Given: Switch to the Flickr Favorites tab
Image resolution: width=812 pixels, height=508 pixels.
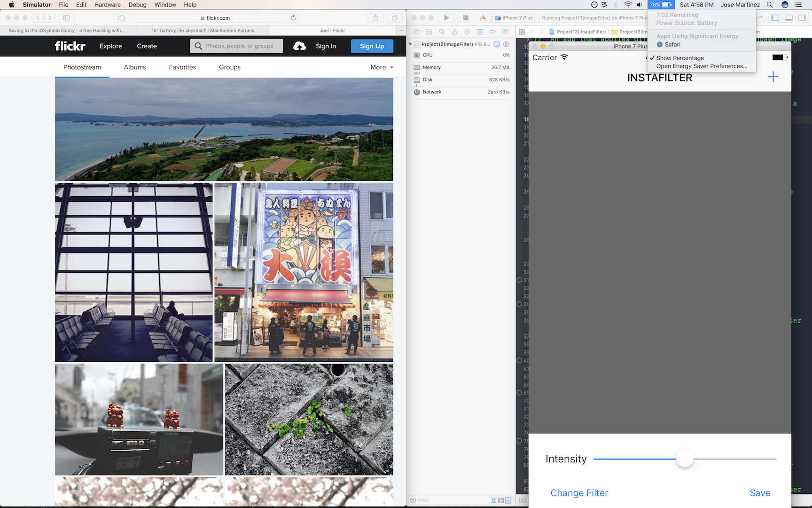Looking at the screenshot, I should [182, 67].
